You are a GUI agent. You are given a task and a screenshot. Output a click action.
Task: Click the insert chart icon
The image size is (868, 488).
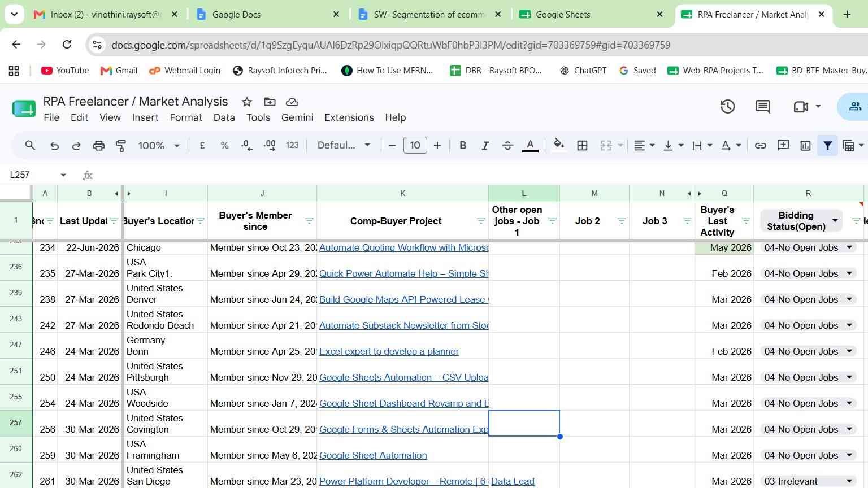805,145
